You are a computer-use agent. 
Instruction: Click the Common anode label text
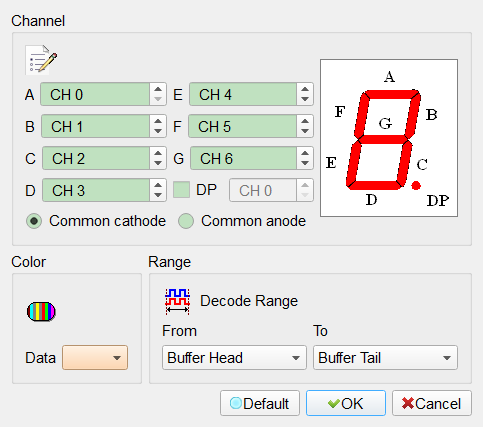(253, 221)
